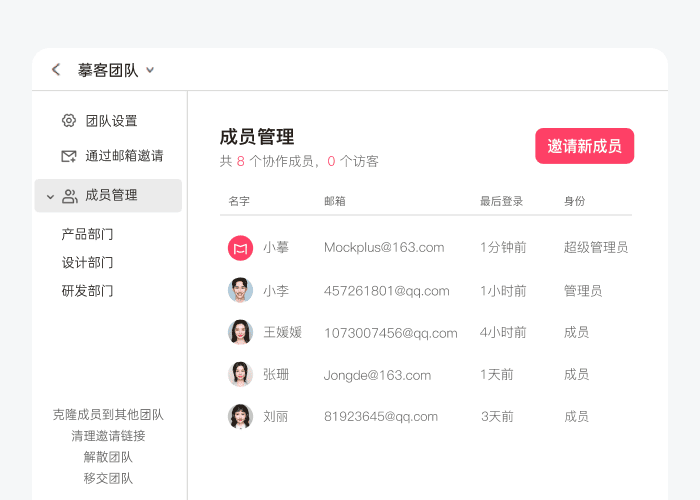This screenshot has height=500, width=700.
Task: Click the 克隆成员到其他团队 link
Action: pyautogui.click(x=108, y=414)
